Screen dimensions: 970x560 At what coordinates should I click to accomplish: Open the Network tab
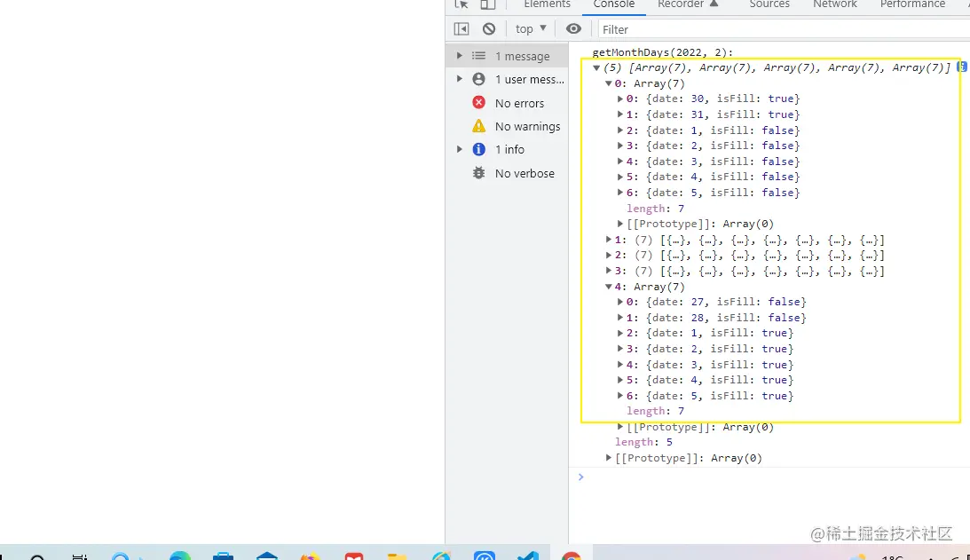tap(834, 4)
